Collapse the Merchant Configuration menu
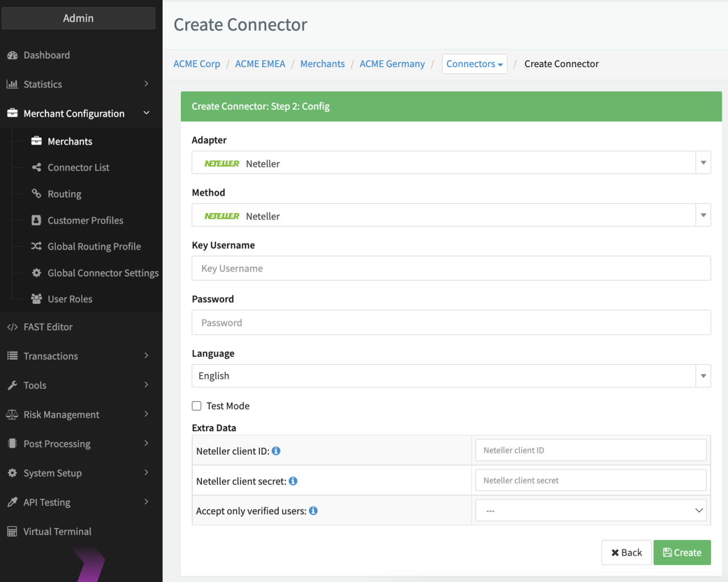The width and height of the screenshot is (728, 582). 78,113
